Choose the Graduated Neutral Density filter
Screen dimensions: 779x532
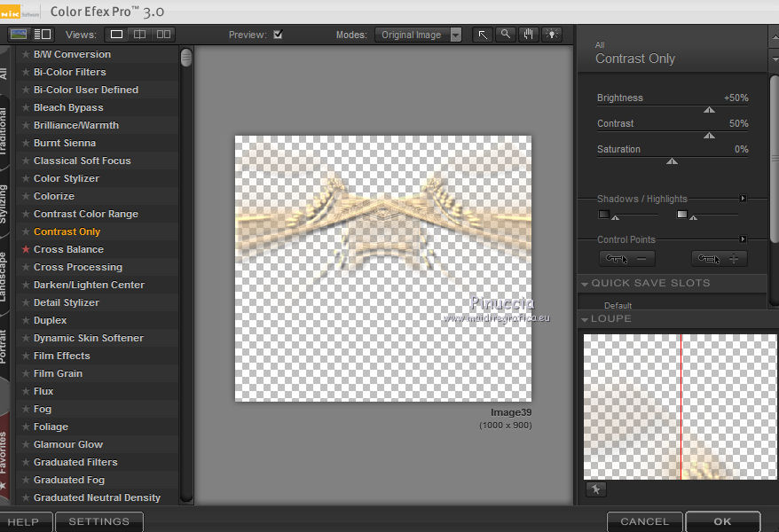[x=97, y=497]
